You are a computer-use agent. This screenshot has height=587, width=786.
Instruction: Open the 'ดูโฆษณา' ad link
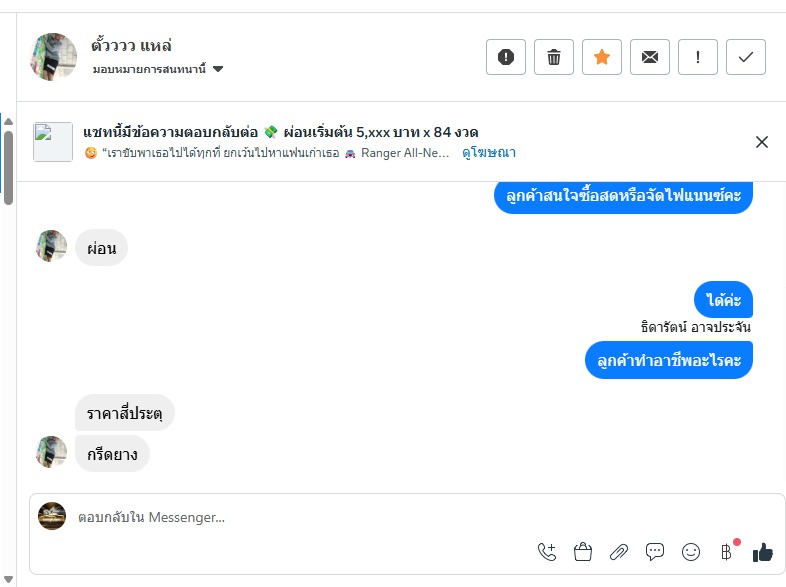tap(488, 153)
